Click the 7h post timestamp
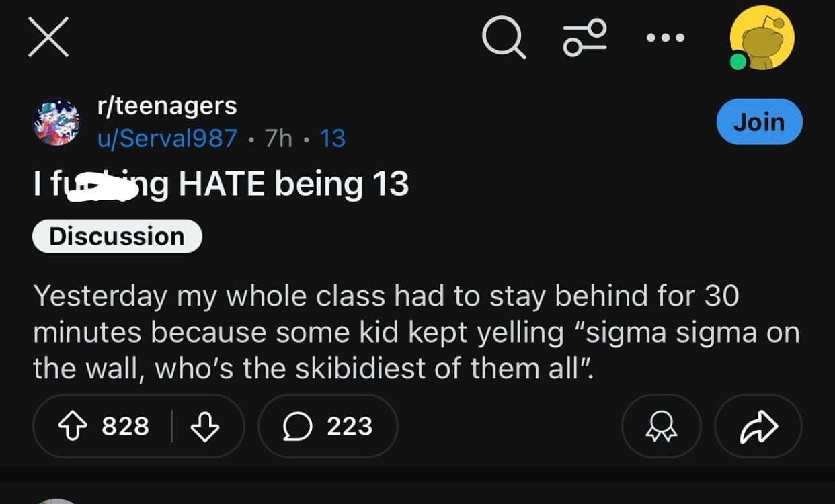Image resolution: width=835 pixels, height=504 pixels. click(x=278, y=138)
